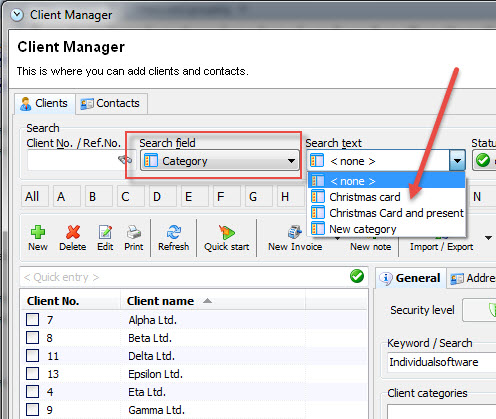Open the General details tab

pos(412,278)
